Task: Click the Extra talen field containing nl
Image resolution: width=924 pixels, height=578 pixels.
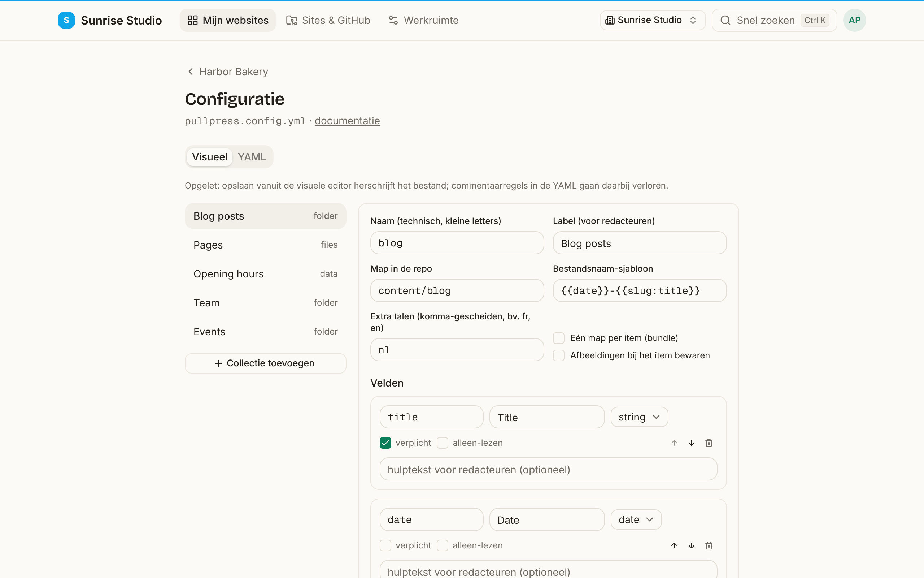Action: point(457,349)
